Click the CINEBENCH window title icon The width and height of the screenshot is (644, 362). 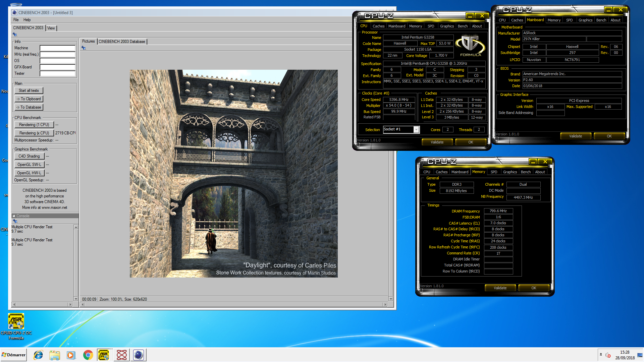pyautogui.click(x=14, y=12)
